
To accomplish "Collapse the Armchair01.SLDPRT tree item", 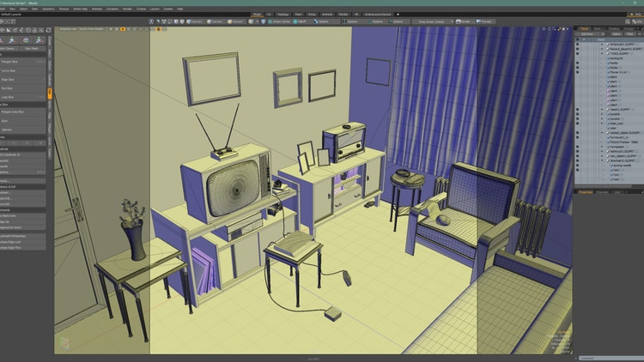I will 602,160.
